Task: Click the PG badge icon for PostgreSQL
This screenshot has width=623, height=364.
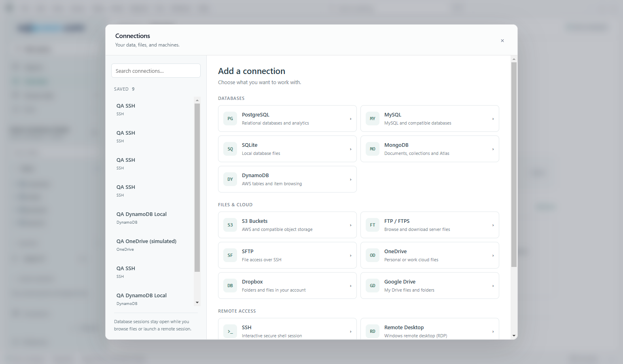Action: pos(230,119)
